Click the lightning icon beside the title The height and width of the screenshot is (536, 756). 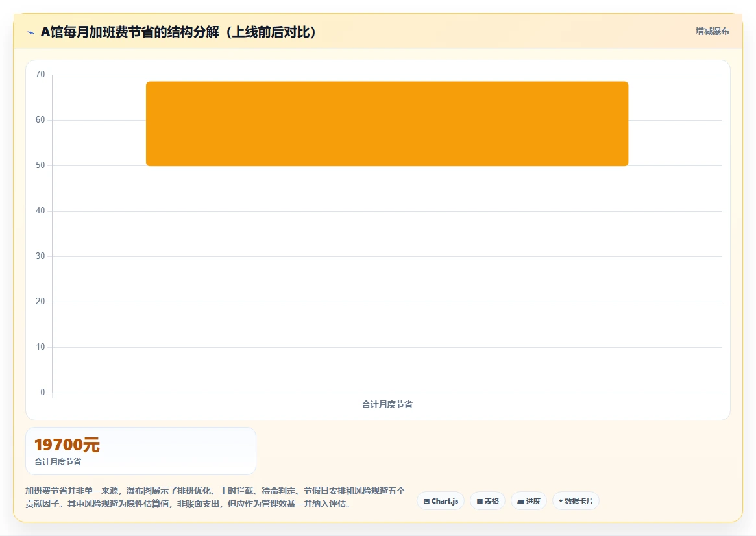tap(31, 33)
